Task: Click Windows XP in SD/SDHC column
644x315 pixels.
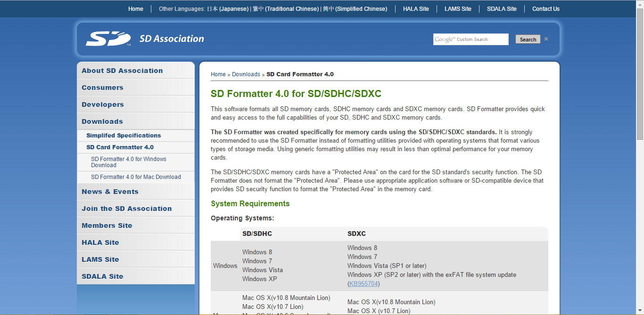Action: tap(260, 279)
